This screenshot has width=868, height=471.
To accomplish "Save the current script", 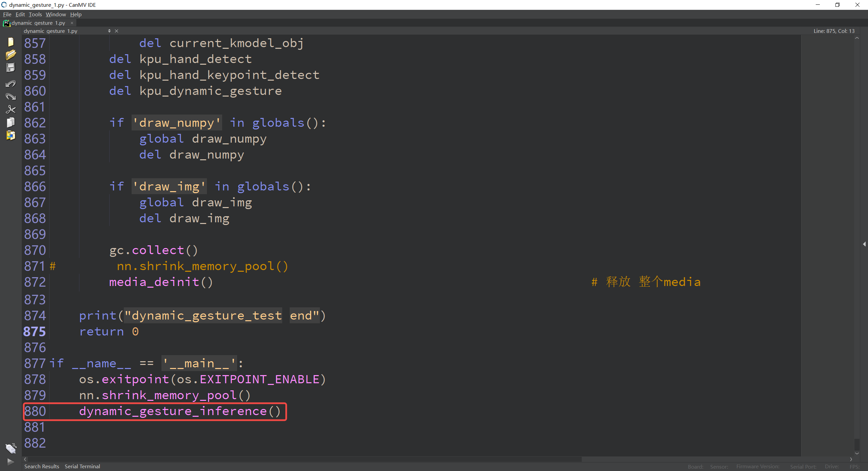I will (x=11, y=67).
